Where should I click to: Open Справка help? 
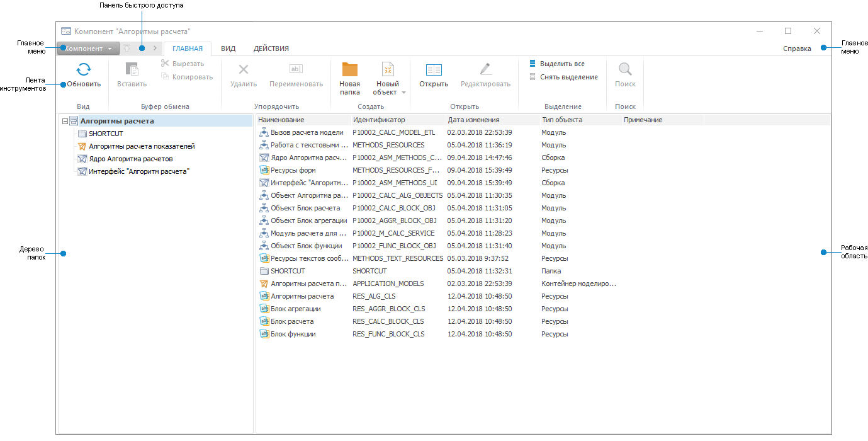[x=797, y=48]
